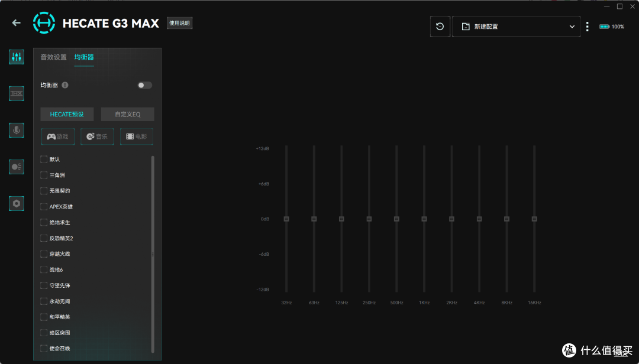Select the HECATE预设 tab button

coord(67,115)
